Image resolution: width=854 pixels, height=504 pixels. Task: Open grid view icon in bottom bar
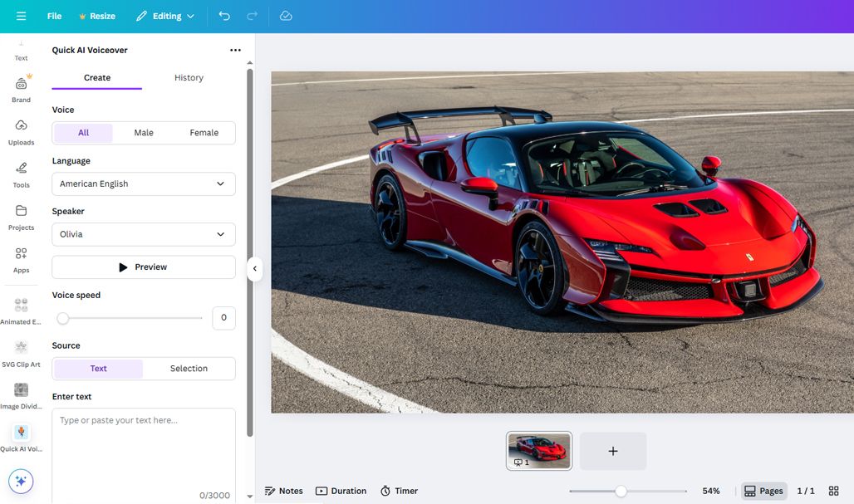(833, 491)
